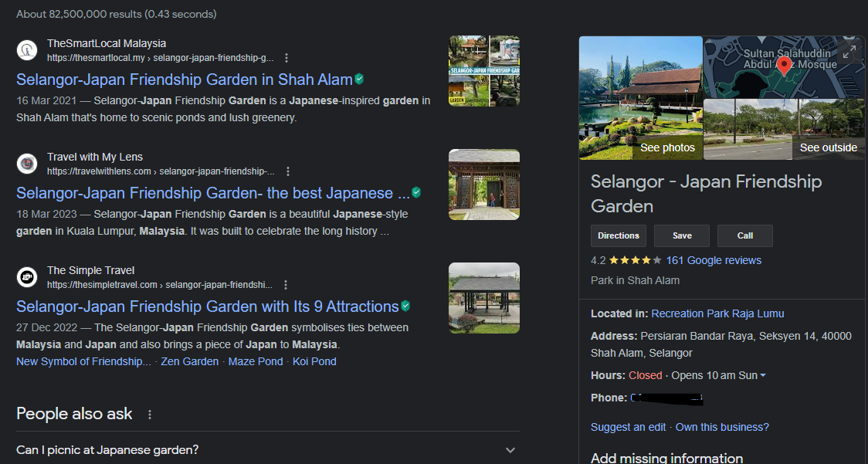Click thesmartlocal.my URL breadcrumb
This screenshot has height=464, width=868.
click(160, 58)
